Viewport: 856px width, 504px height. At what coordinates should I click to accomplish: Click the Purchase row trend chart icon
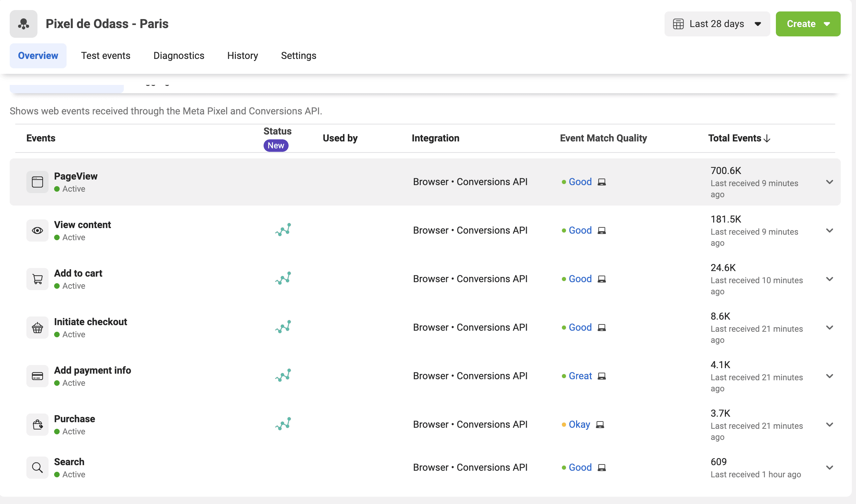(283, 424)
